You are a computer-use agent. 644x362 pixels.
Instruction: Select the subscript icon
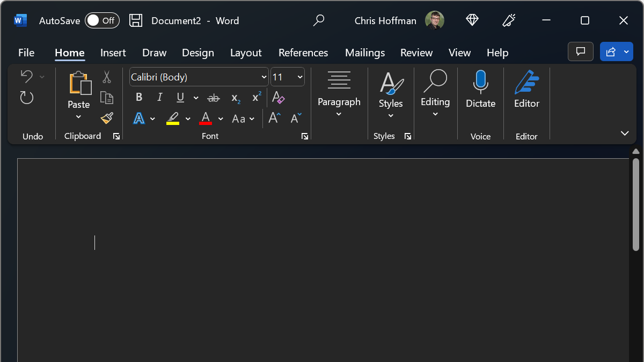point(235,97)
